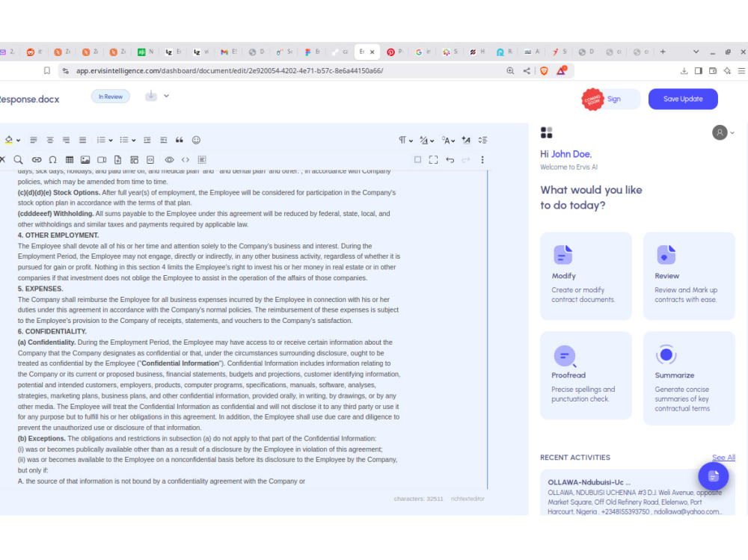
Task: Open find and replace search
Action: (x=18, y=160)
